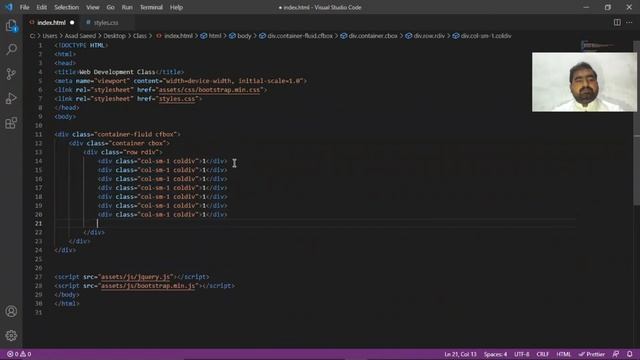
Task: Click the Asad Saeed breadcrumb
Action: click(80, 36)
